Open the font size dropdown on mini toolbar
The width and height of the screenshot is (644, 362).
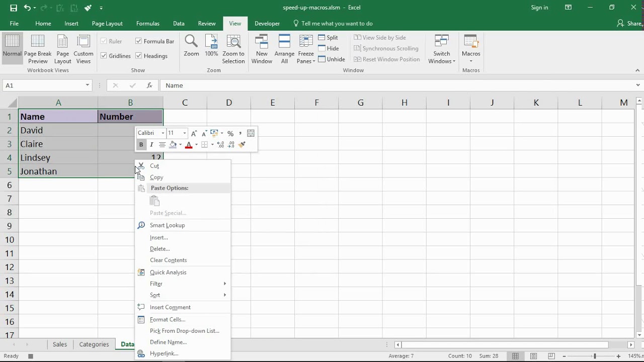184,133
